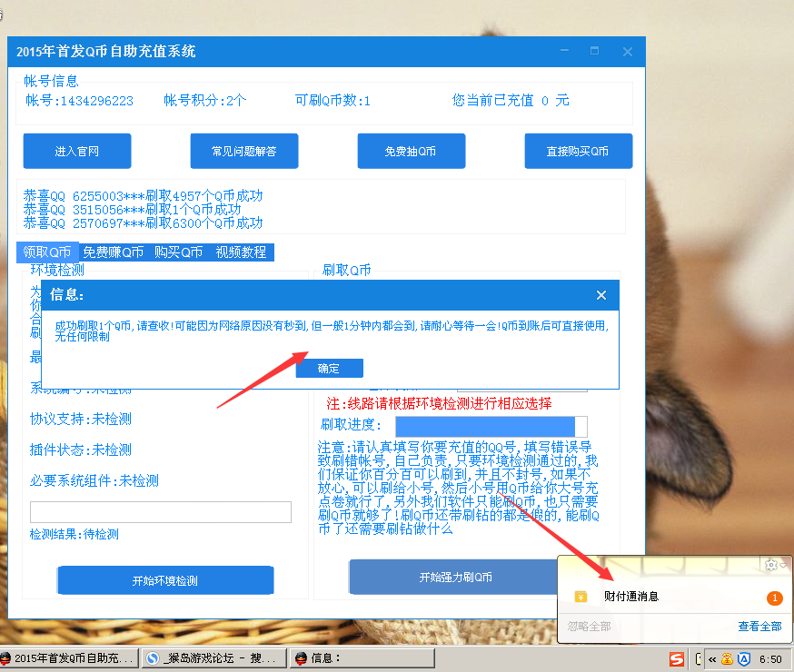Viewport: 794px width, 672px height.
Task: Open the Sogou input icon in the tray
Action: point(677,657)
